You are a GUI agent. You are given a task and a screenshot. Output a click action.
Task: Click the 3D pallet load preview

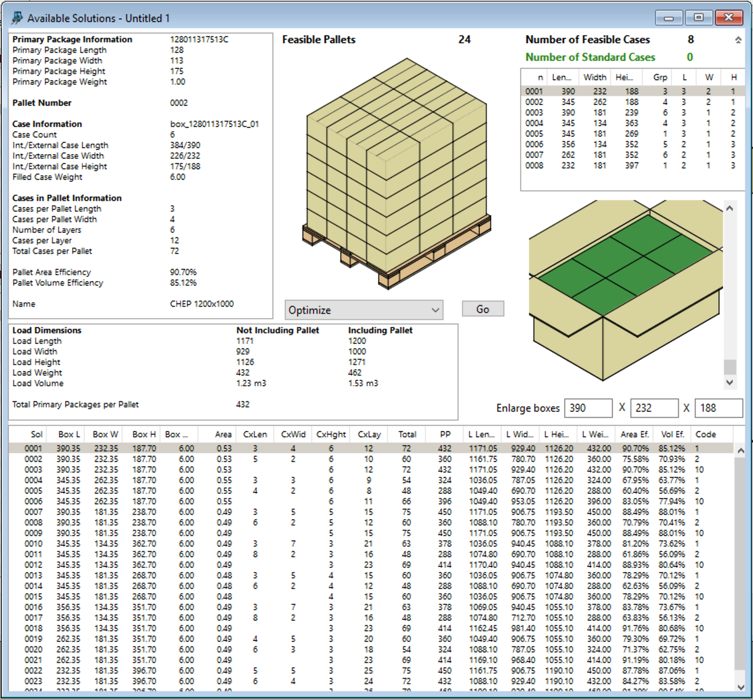point(397,174)
